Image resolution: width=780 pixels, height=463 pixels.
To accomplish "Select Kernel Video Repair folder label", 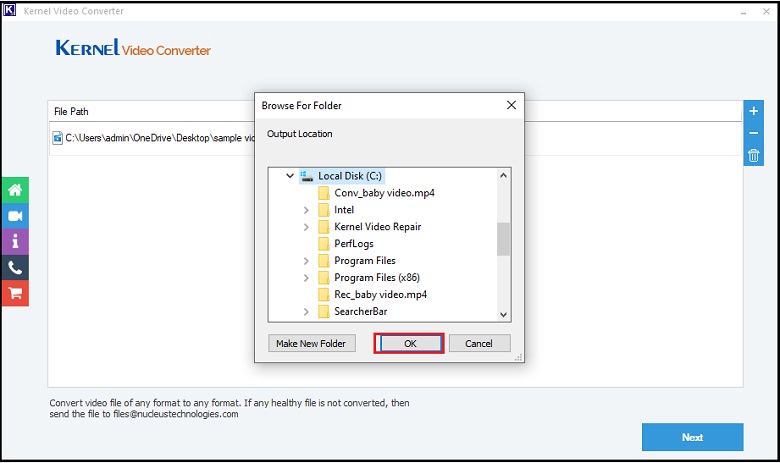I will click(x=378, y=227).
